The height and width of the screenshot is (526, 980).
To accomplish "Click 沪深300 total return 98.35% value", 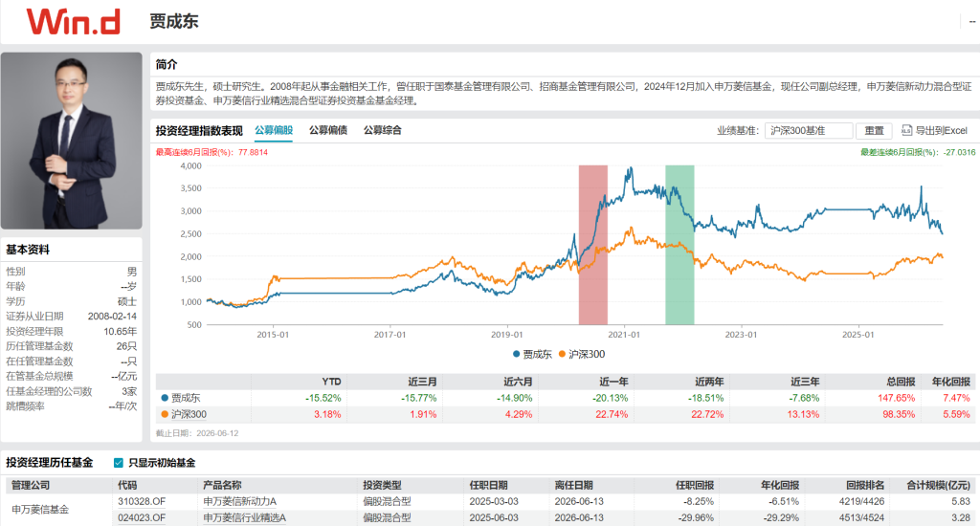I will point(899,414).
